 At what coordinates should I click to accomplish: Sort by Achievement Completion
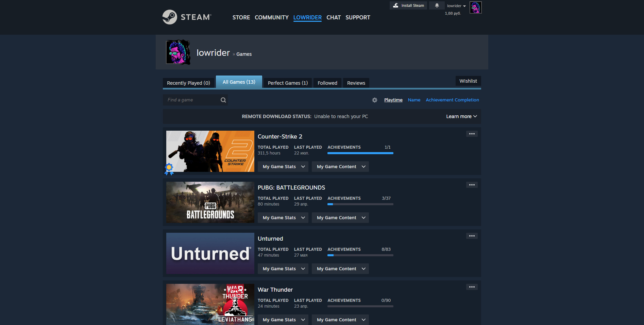(452, 100)
